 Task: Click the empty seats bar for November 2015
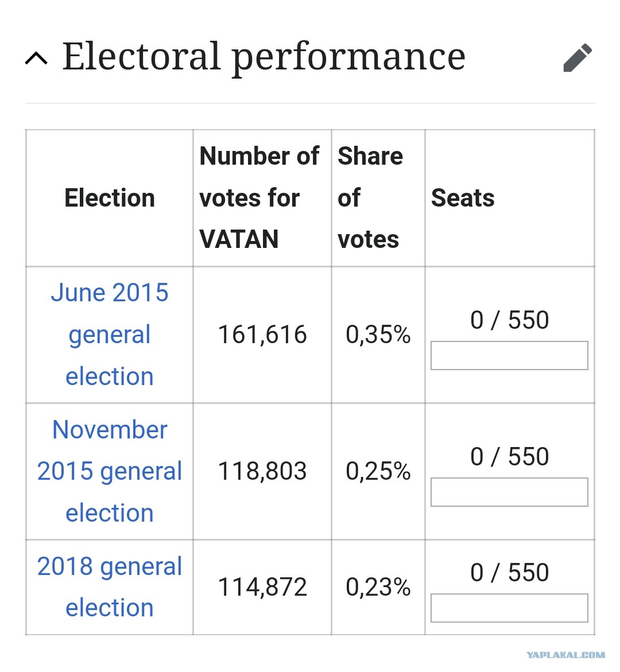(x=509, y=492)
